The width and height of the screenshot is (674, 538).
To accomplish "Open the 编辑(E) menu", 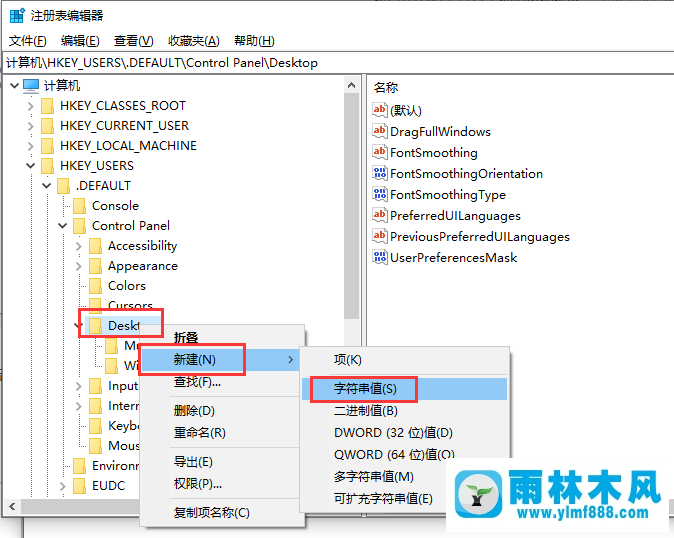I will 80,41.
